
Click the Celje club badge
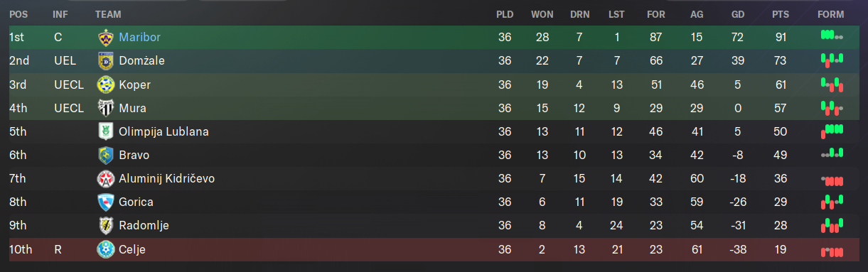[x=106, y=249]
